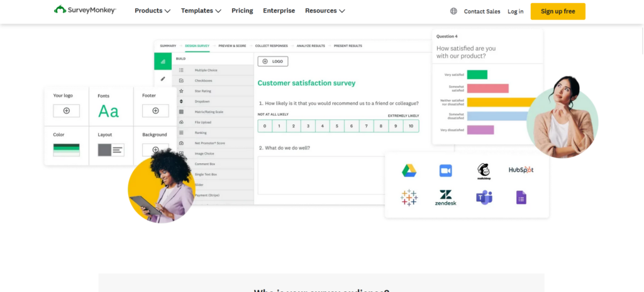
Task: Select the green Build sidebar icon
Action: (163, 61)
